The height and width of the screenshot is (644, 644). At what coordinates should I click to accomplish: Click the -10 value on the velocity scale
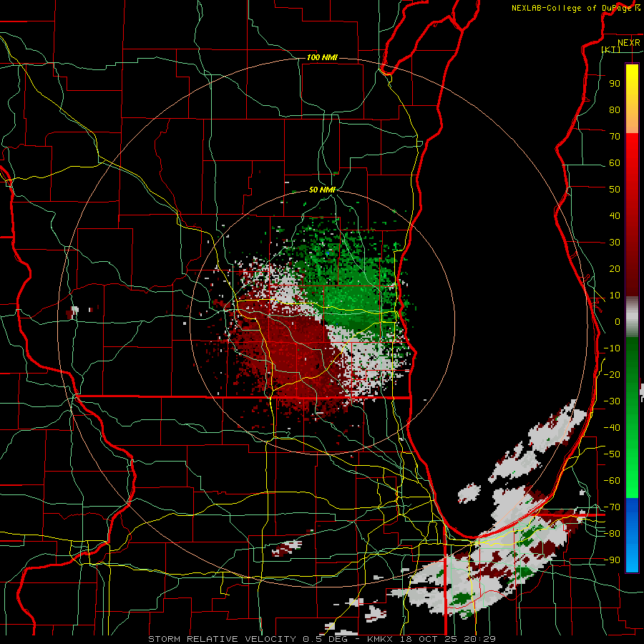click(x=612, y=348)
